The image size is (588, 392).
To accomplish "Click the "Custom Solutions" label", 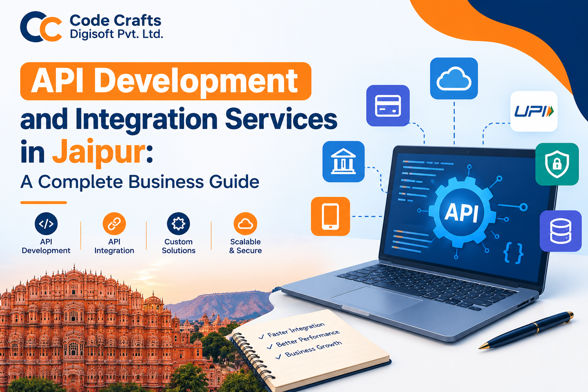I will tap(178, 246).
